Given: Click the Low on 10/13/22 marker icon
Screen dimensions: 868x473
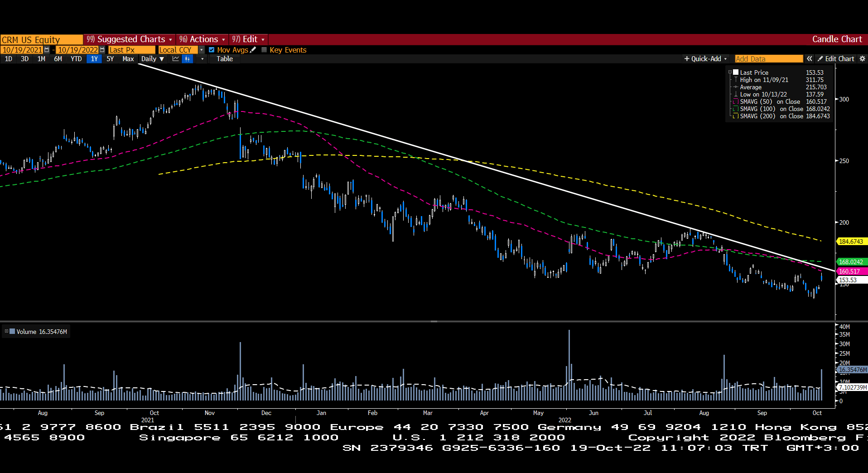Looking at the screenshot, I should click(736, 94).
